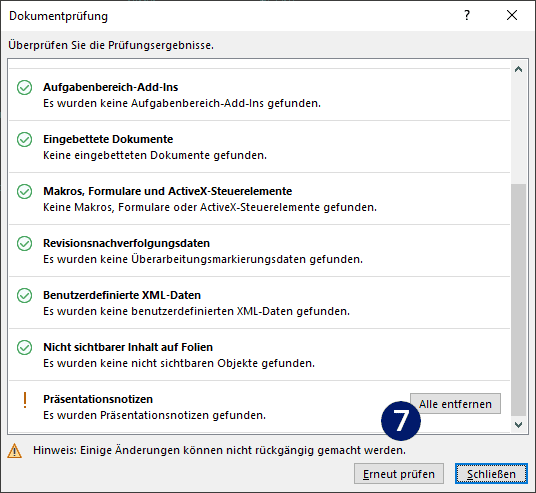The image size is (536, 493).
Task: Click the help question mark icon
Action: (467, 15)
